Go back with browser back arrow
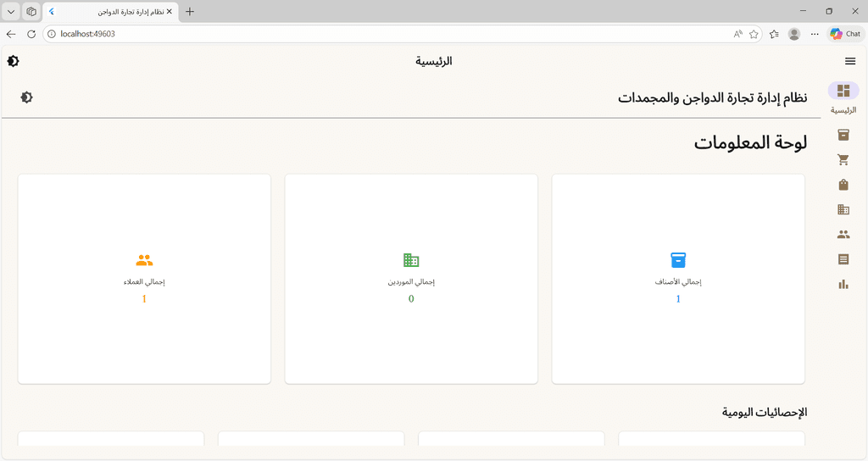Viewport: 868px width, 461px height. pos(11,34)
